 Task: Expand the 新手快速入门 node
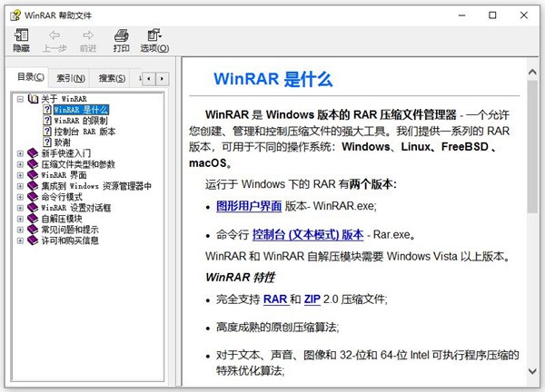pyautogui.click(x=20, y=153)
